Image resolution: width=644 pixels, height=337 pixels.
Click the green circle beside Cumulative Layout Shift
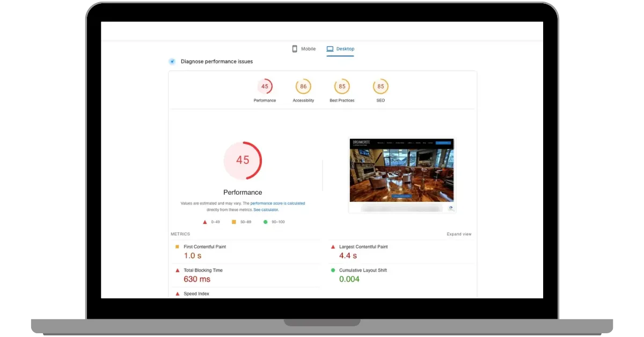[x=333, y=270]
